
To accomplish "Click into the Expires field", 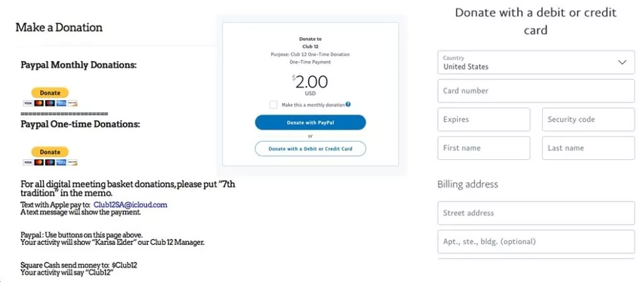I will click(x=483, y=120).
